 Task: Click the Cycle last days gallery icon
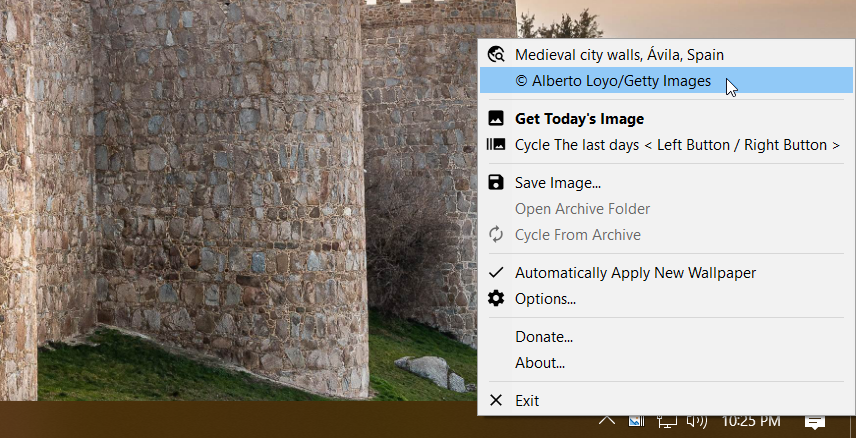pos(496,145)
